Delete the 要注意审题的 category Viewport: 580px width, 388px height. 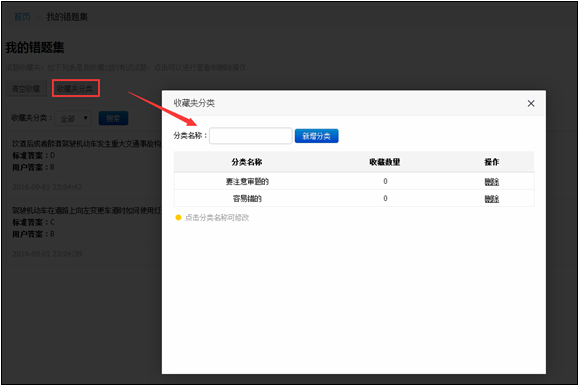click(x=492, y=182)
